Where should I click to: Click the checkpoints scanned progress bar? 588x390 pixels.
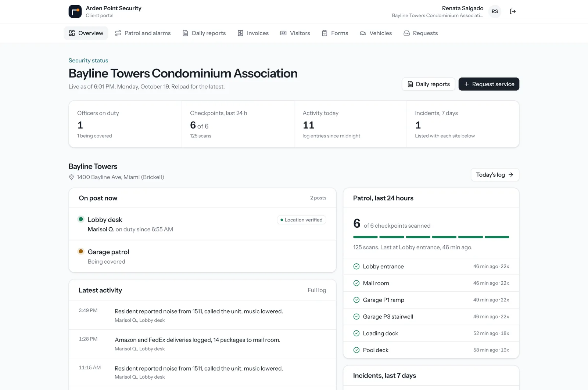coord(431,237)
